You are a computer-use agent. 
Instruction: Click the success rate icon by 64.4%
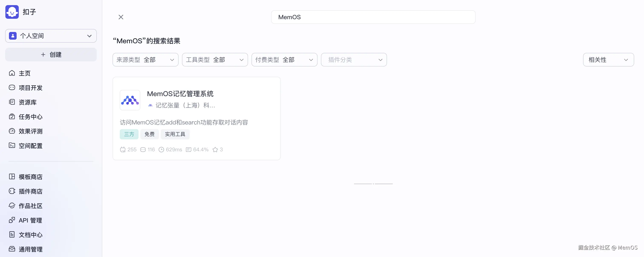point(189,150)
